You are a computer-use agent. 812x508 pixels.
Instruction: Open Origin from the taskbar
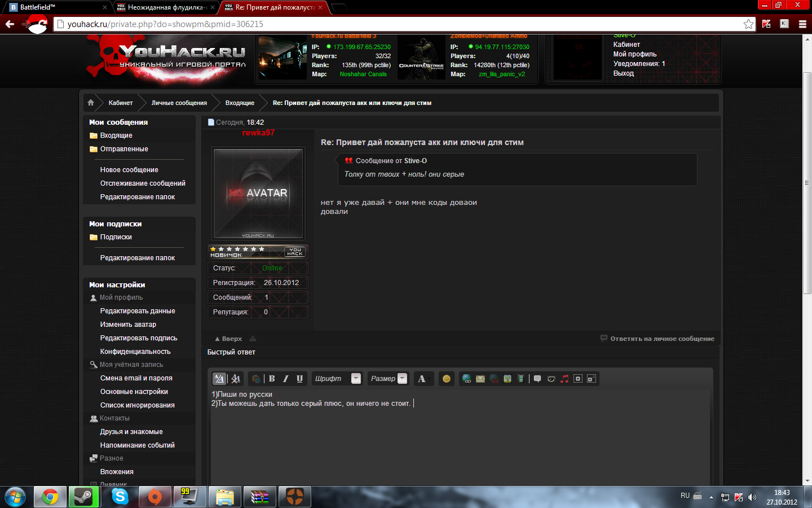[x=155, y=497]
